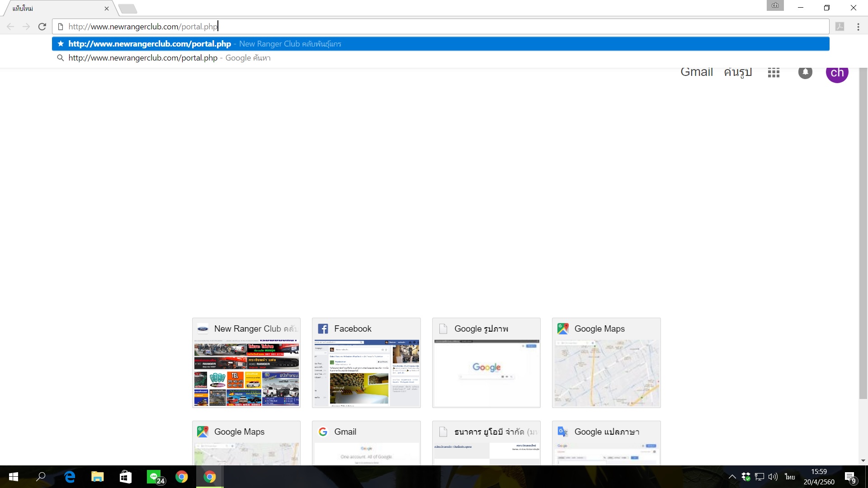Viewport: 868px width, 488px height.
Task: Click the PDF extension icon in toolbar
Action: (840, 27)
